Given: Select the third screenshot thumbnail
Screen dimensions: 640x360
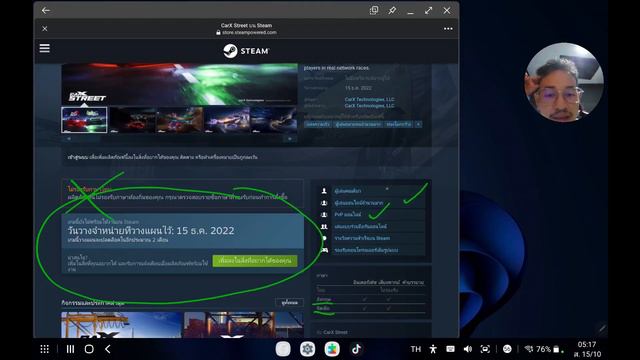Looking at the screenshot, I should tap(180, 120).
